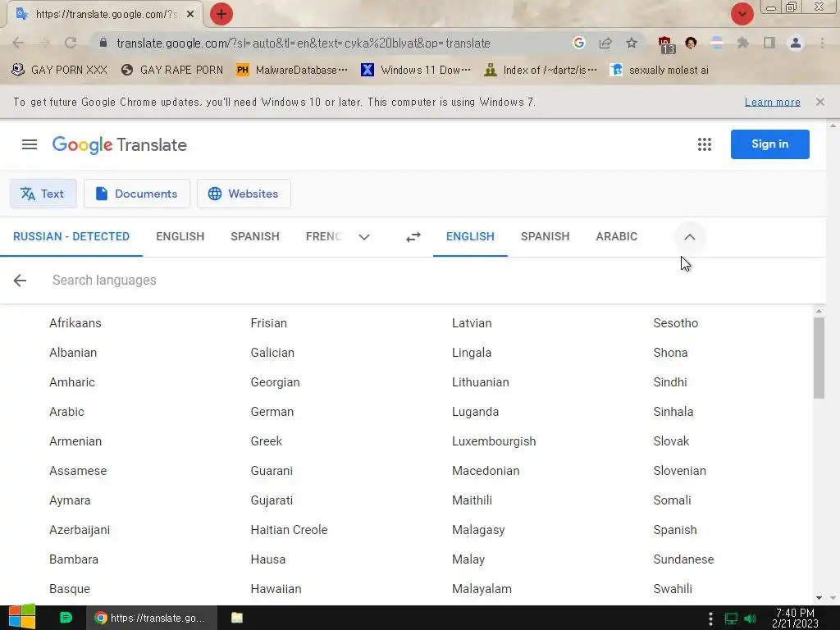Choose German from the language list
Screen dimensions: 840x630
coord(272,412)
